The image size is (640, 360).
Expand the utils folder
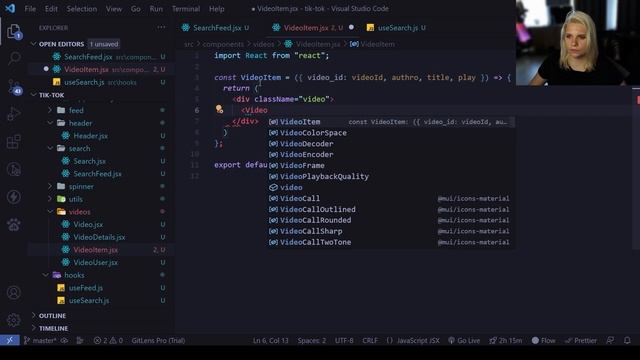click(x=76, y=199)
